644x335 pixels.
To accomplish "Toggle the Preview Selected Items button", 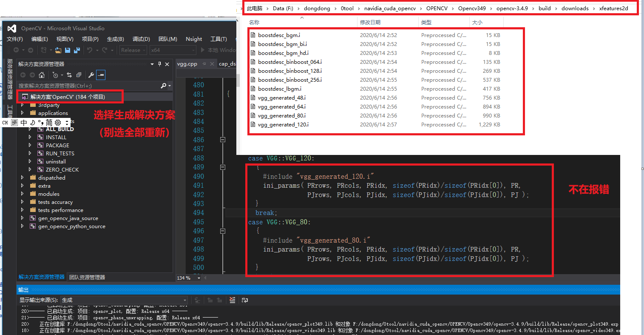I will pos(100,75).
